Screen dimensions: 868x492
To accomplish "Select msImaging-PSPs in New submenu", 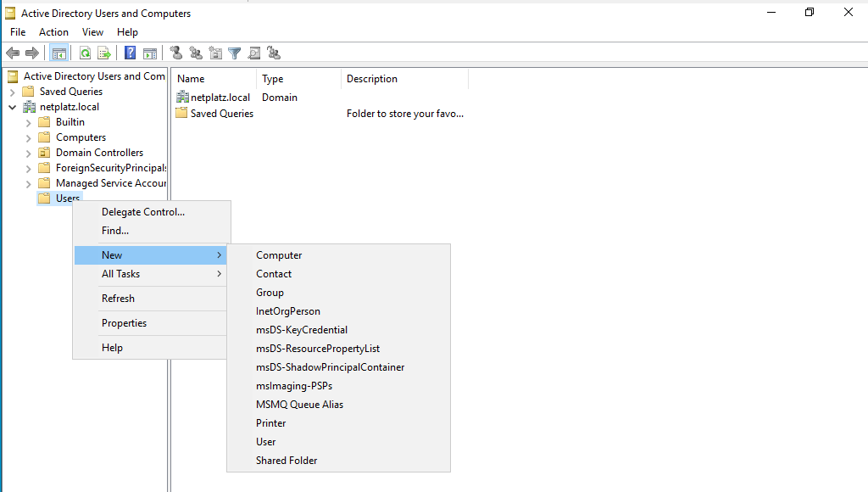I will (339, 386).
